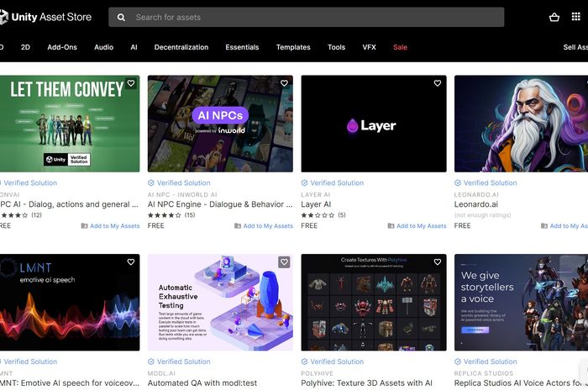Image resolution: width=588 pixels, height=391 pixels.
Task: Open the Decentralization category menu
Action: [181, 47]
